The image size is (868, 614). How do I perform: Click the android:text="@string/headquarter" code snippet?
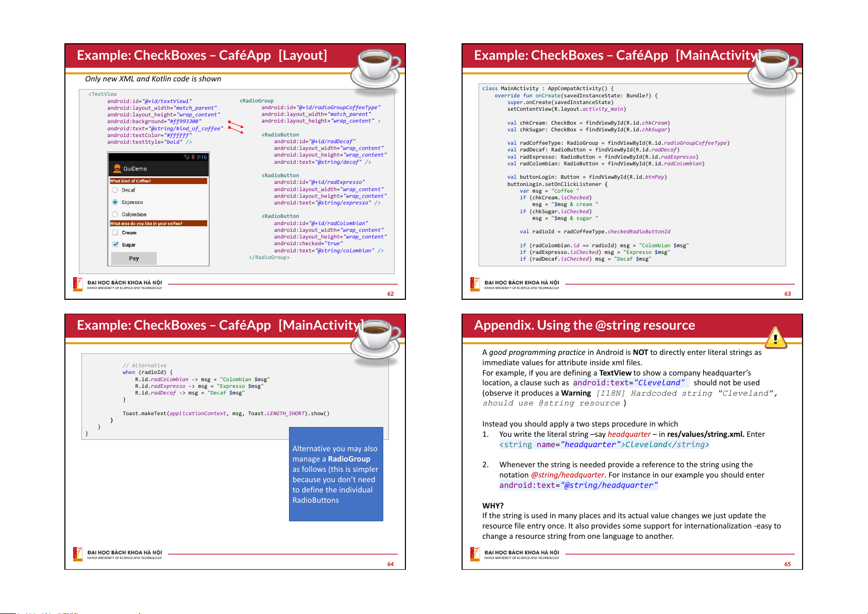[x=578, y=485]
